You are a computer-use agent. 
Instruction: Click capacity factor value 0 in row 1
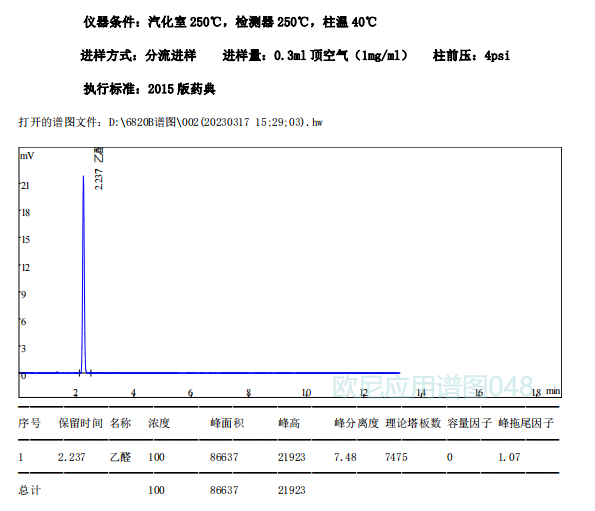(x=450, y=457)
